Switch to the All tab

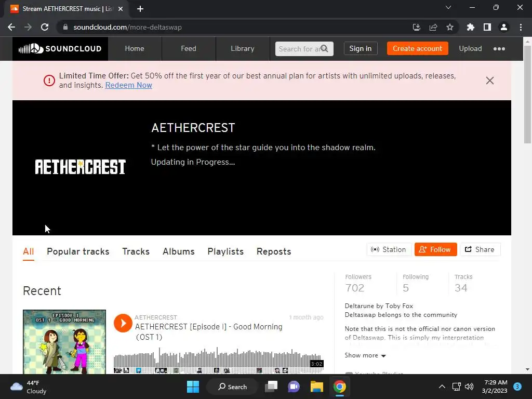(x=29, y=251)
